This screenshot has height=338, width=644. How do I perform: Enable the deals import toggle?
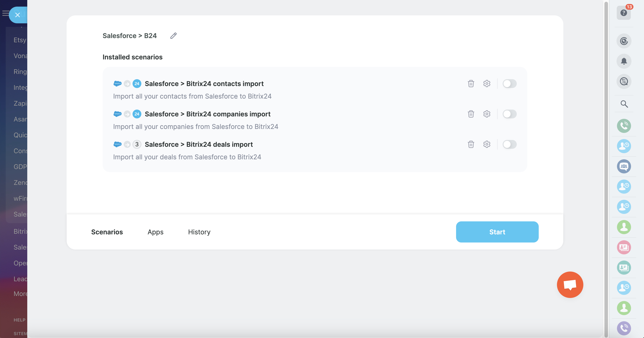tap(509, 144)
